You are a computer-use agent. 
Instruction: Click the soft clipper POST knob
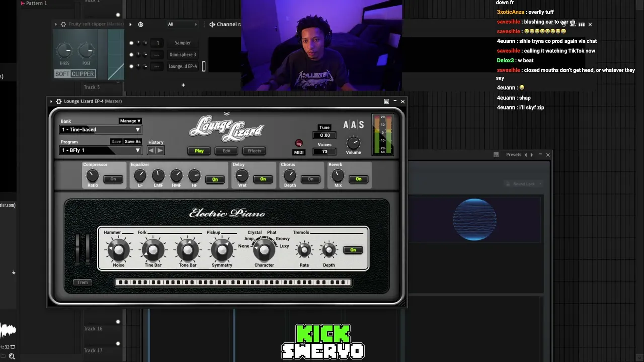(x=86, y=50)
